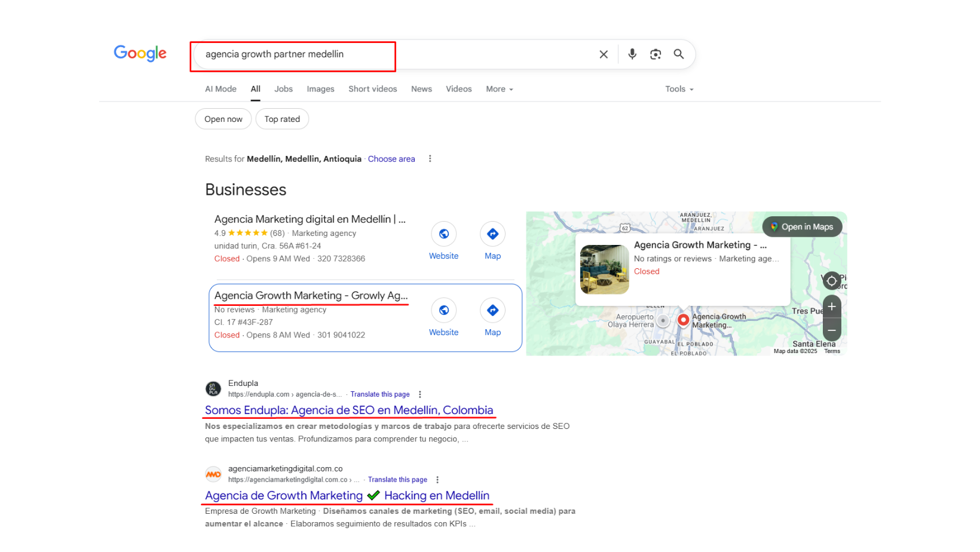Image resolution: width=980 pixels, height=552 pixels.
Task: Click agenciamarketingdigital.com.co URL breadcrumb
Action: click(293, 480)
